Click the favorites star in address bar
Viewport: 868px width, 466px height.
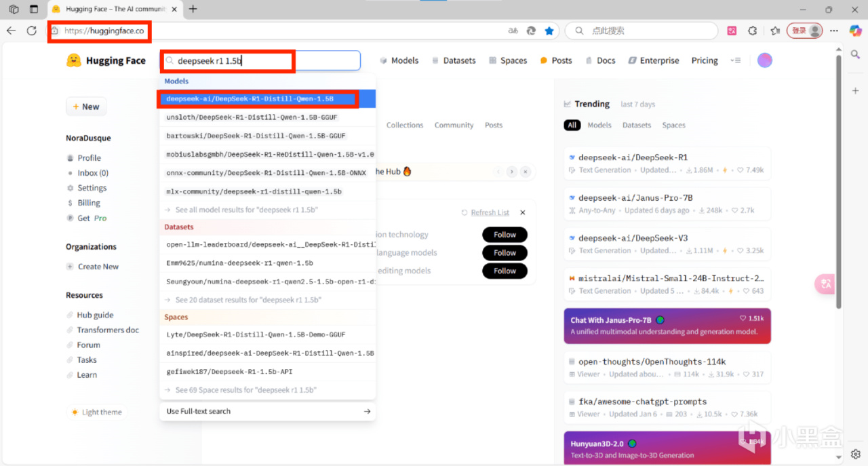(549, 31)
